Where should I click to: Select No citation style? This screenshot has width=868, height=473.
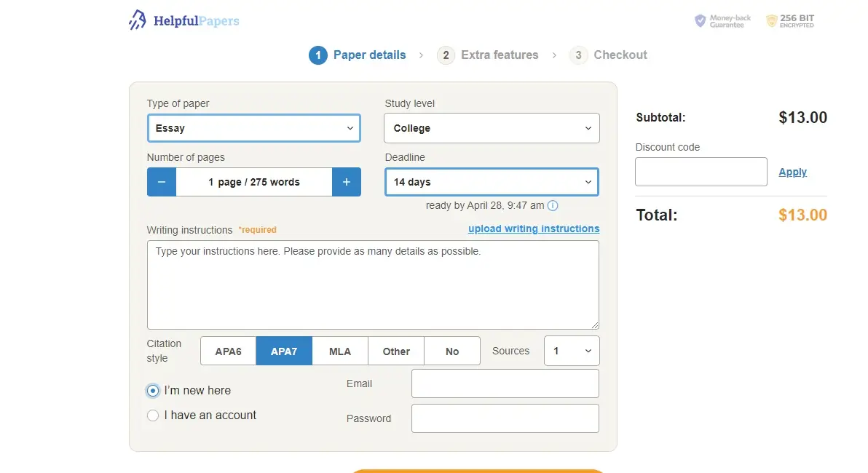click(x=452, y=351)
